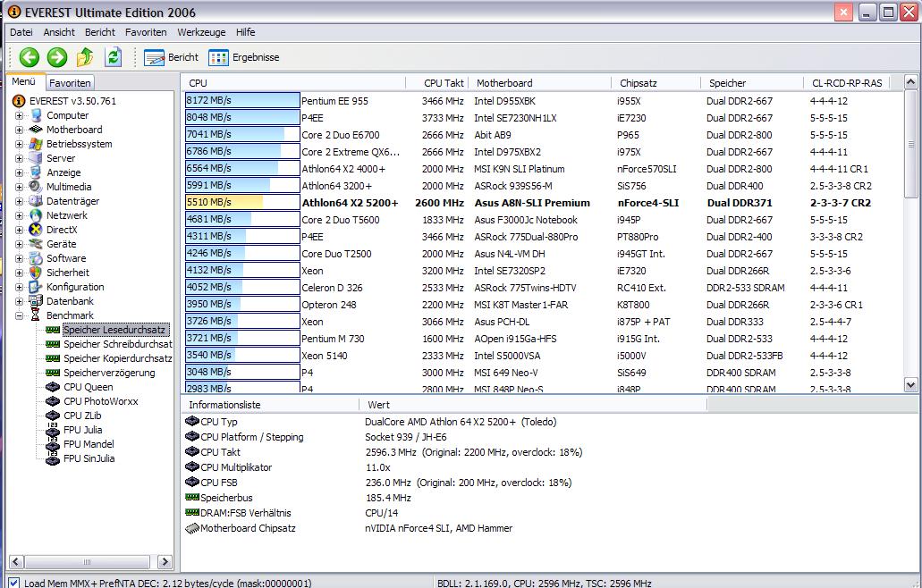Click the Up one level toolbar icon
The height and width of the screenshot is (588, 922).
coord(85,57)
